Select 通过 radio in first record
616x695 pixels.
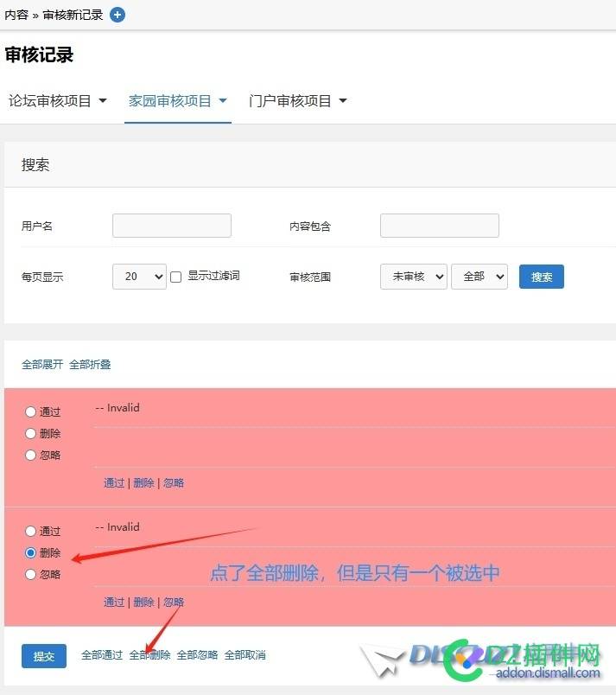[30, 411]
